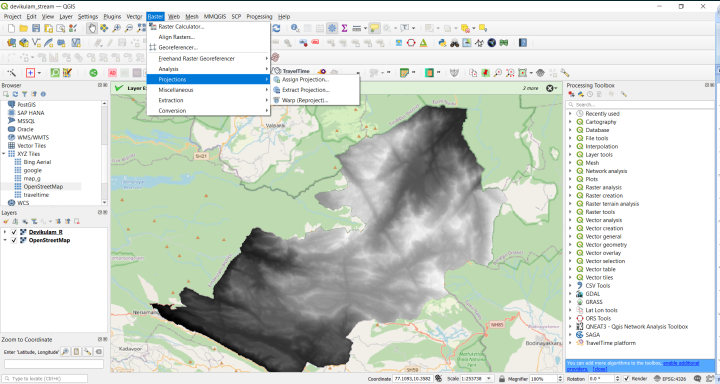720x384 pixels.
Task: Click the enable additional providers link
Action: (x=681, y=363)
